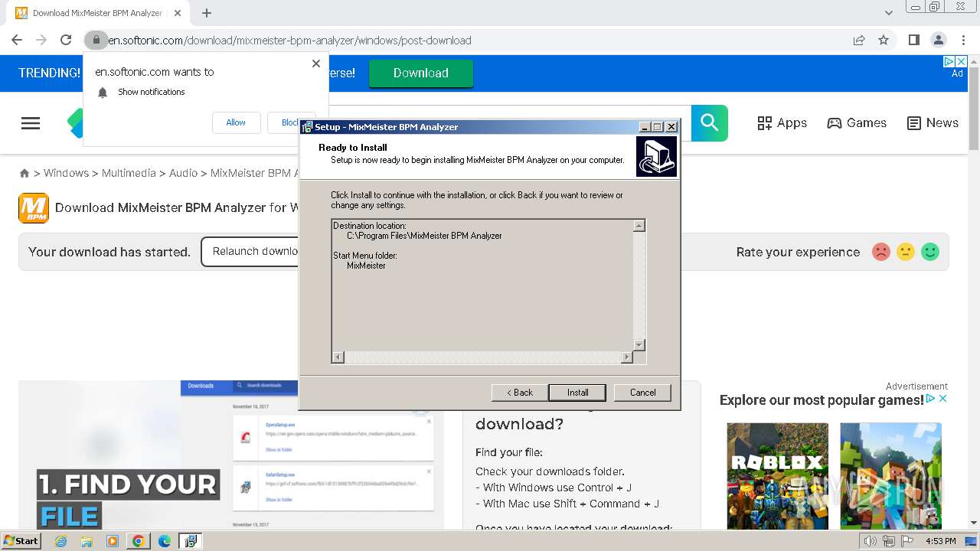Viewport: 980px width, 551px height.
Task: Click the taskbar clock showing 4:53 PM
Action: [x=941, y=541]
